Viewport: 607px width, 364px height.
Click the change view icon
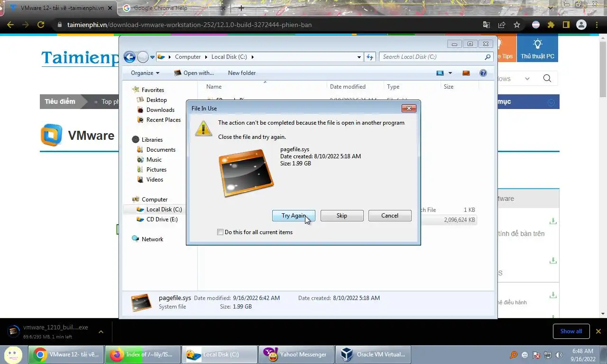[x=440, y=73]
